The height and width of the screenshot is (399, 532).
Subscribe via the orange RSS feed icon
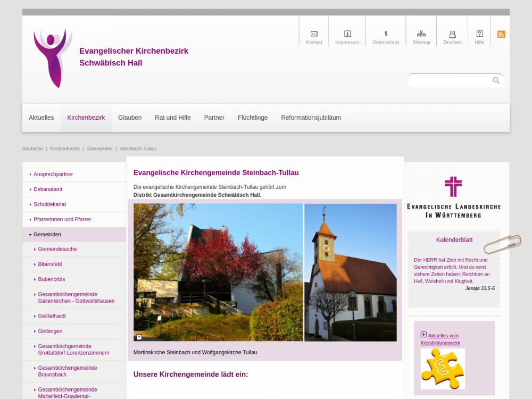coord(501,35)
